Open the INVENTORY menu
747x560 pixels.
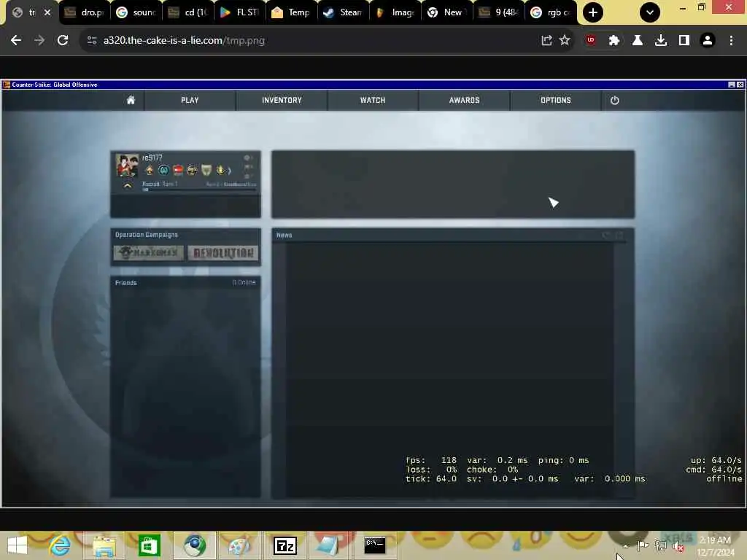click(x=282, y=100)
